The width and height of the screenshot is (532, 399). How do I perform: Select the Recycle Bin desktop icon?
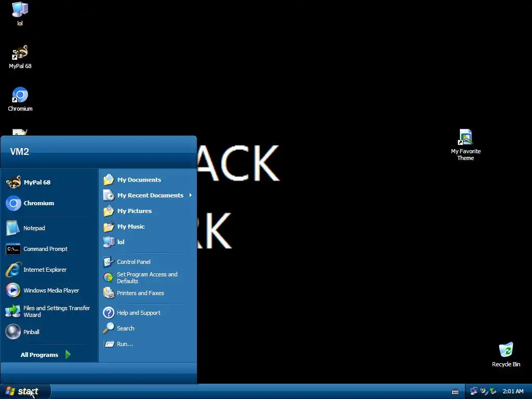point(506,354)
